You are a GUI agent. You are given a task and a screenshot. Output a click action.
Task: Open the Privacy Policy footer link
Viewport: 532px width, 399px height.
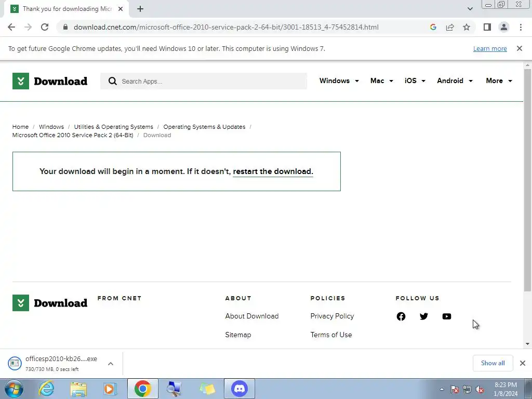click(x=332, y=316)
